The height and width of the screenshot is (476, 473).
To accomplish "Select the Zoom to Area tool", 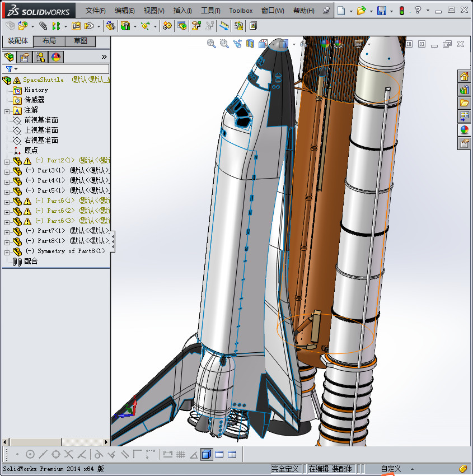I will click(224, 44).
